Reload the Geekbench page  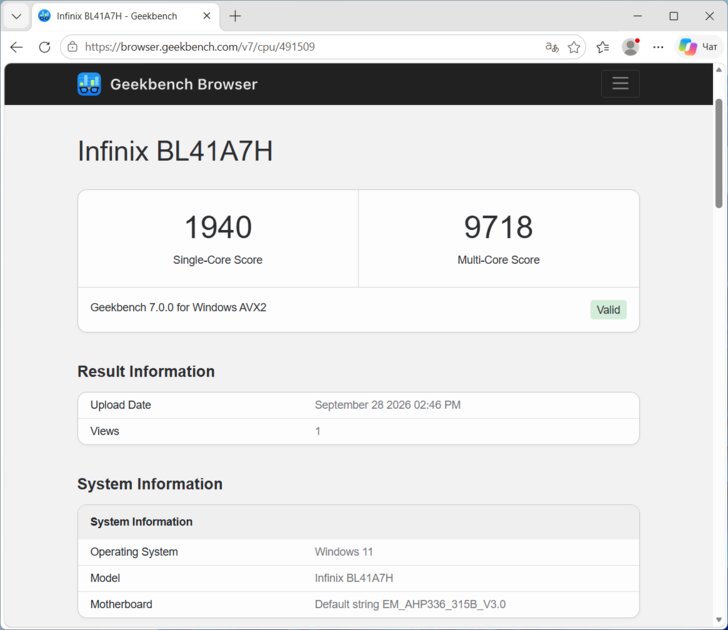click(45, 47)
